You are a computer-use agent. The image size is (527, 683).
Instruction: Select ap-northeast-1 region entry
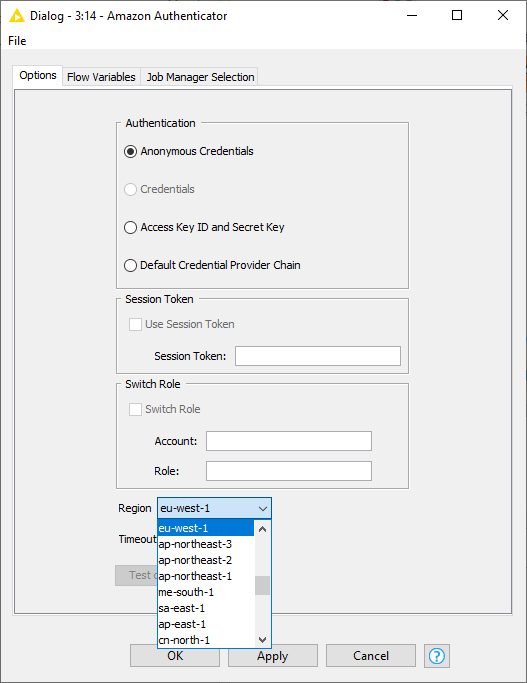(206, 576)
